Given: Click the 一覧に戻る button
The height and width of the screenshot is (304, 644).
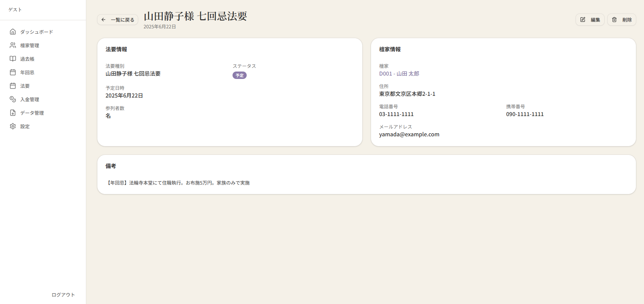Looking at the screenshot, I should point(117,20).
